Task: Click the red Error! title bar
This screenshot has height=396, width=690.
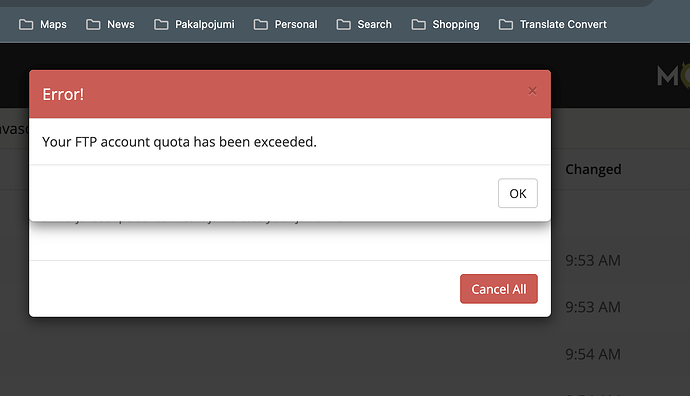Action: coord(290,94)
